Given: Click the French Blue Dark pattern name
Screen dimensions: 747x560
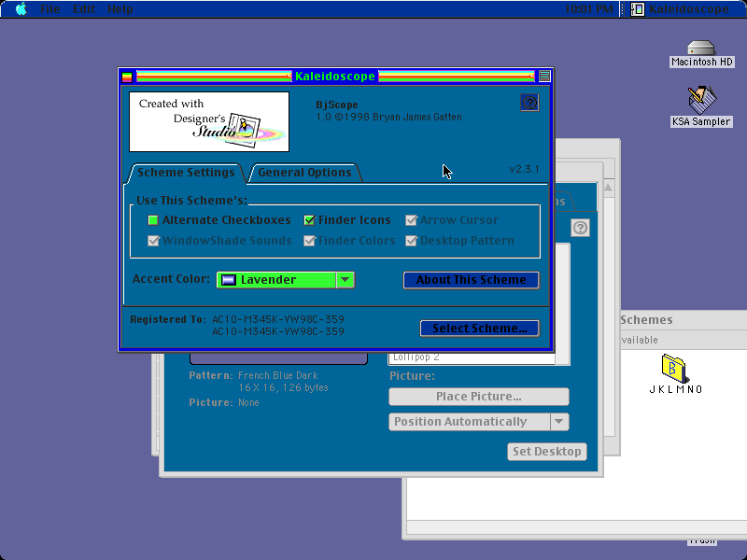Looking at the screenshot, I should pos(277,376).
